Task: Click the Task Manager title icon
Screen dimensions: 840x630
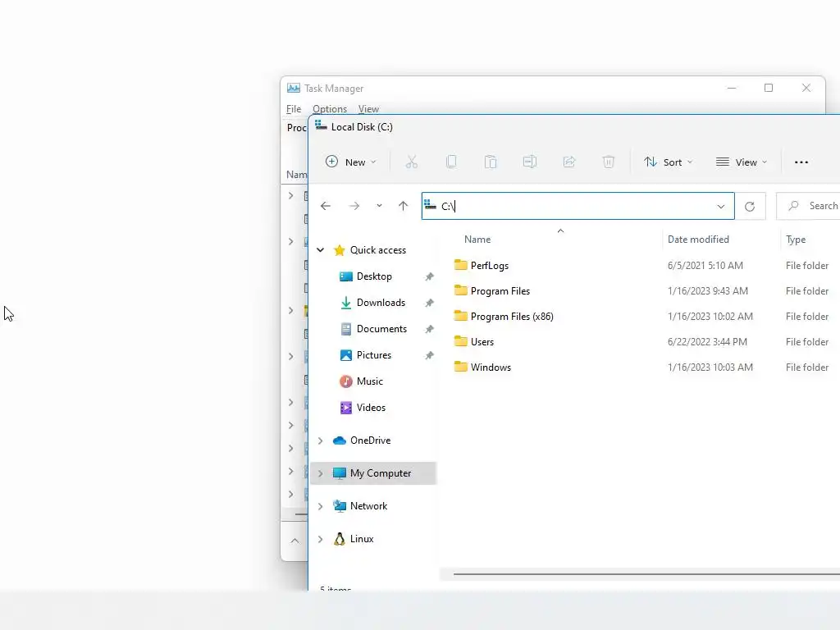Action: click(294, 88)
